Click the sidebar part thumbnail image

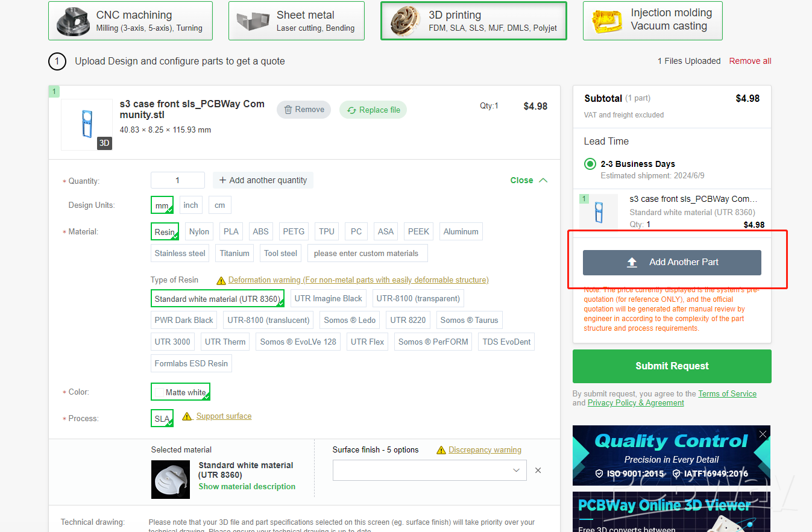click(599, 212)
